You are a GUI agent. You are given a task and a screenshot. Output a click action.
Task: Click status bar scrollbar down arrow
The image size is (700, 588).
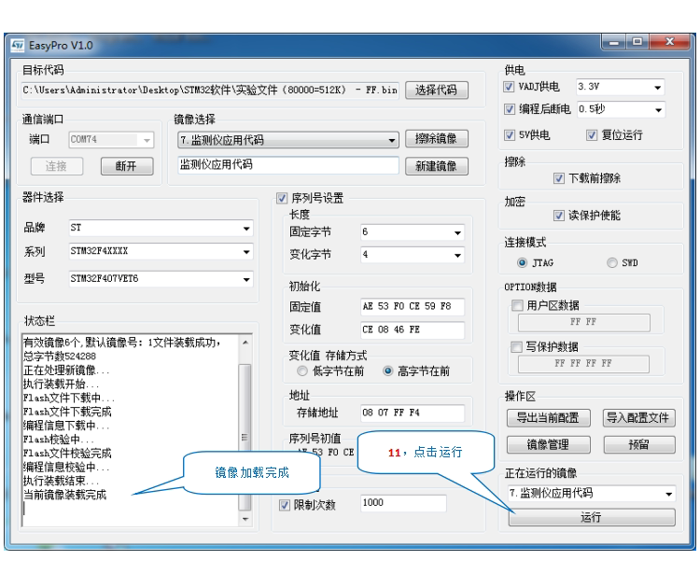coord(245,519)
